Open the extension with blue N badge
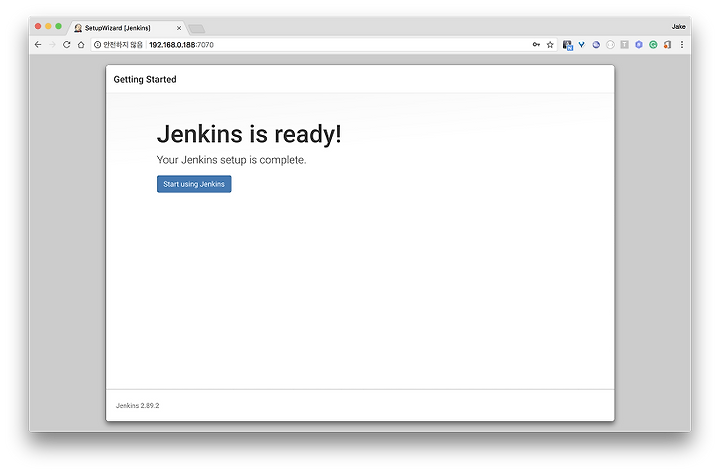Image resolution: width=720 pixels, height=473 pixels. [x=568, y=45]
